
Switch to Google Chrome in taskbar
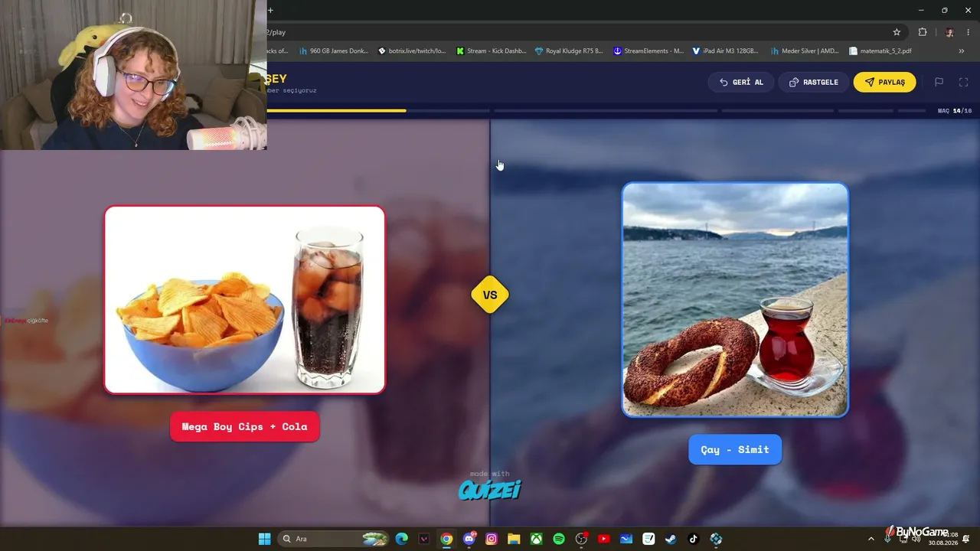point(446,539)
